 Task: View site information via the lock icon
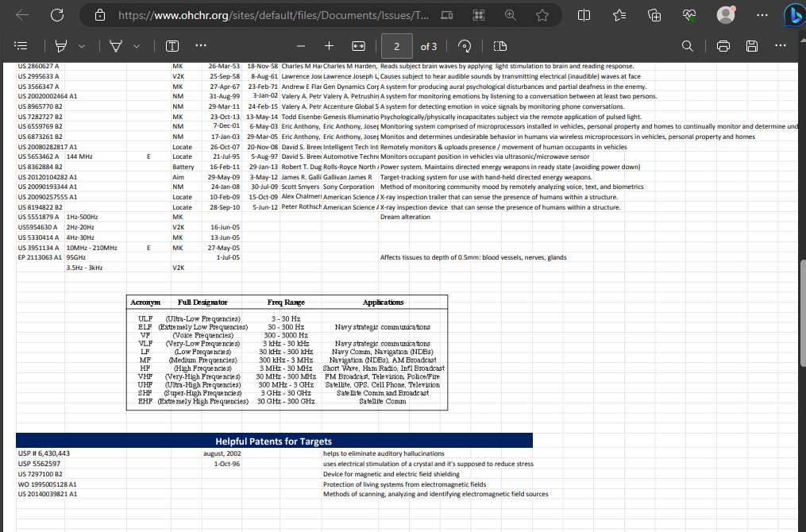(100, 15)
